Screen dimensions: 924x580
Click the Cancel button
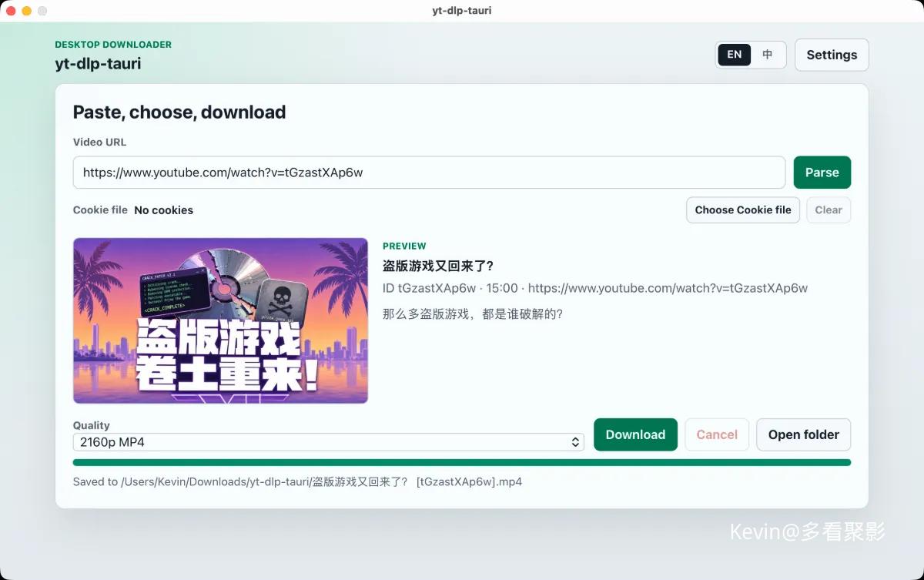[717, 434]
